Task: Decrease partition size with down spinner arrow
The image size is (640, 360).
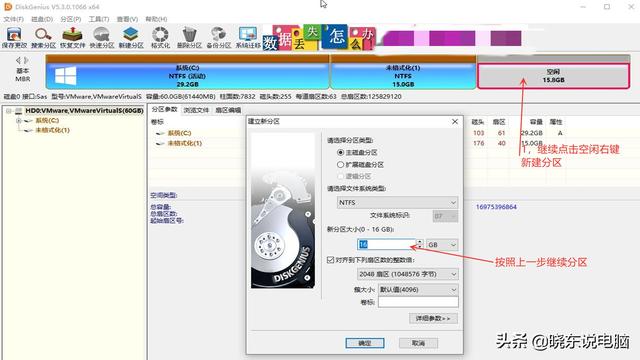Action: coord(420,247)
